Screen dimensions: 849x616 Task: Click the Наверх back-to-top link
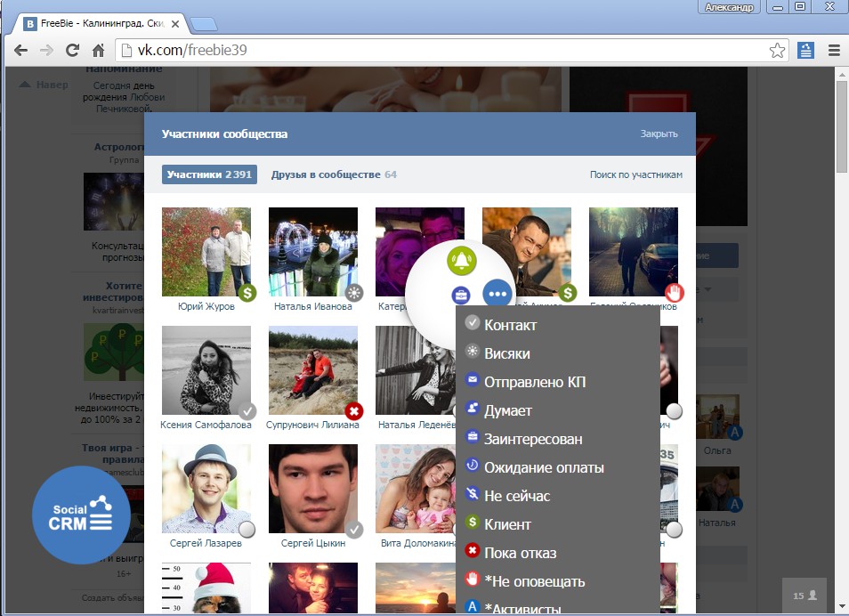(44, 85)
